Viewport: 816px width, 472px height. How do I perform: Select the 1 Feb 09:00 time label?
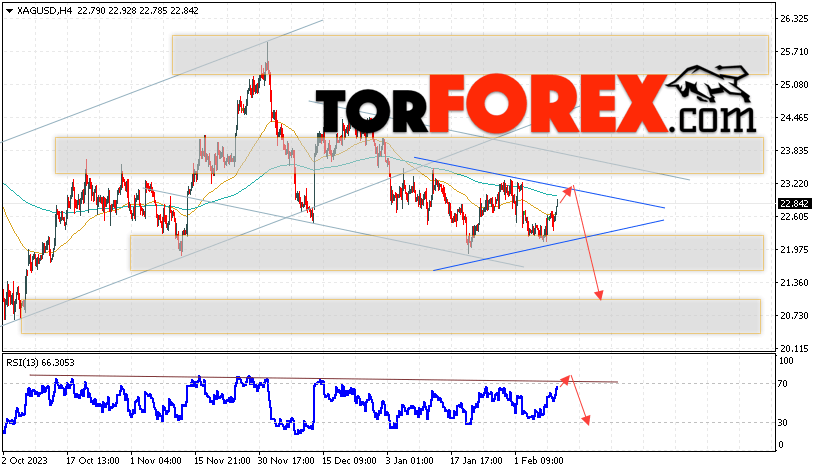pos(539,461)
